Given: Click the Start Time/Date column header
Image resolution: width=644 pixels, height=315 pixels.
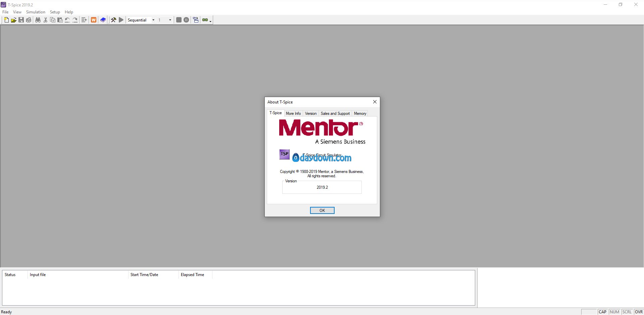Looking at the screenshot, I should click(x=153, y=275).
